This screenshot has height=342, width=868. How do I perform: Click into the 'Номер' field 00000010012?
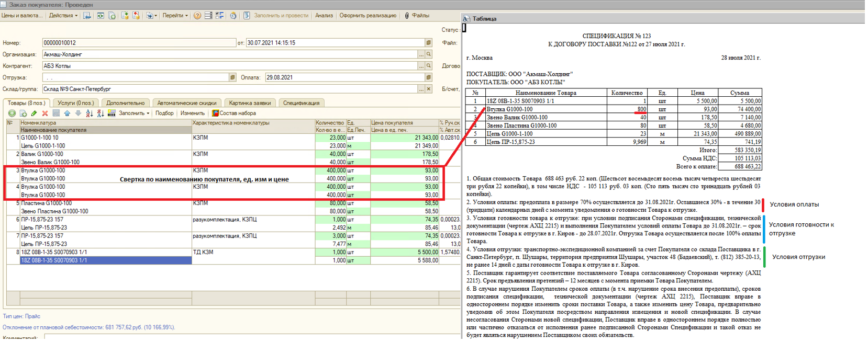(139, 43)
